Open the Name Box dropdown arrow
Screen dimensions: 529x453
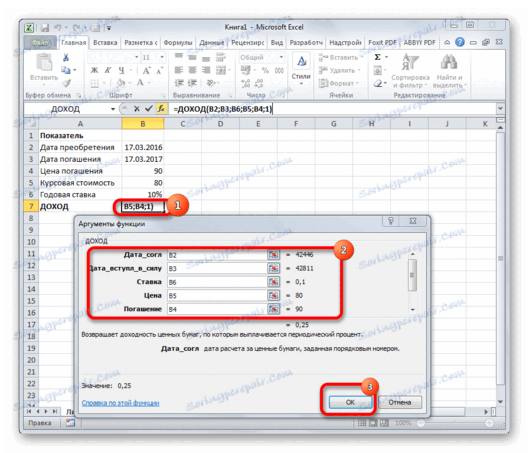click(113, 109)
